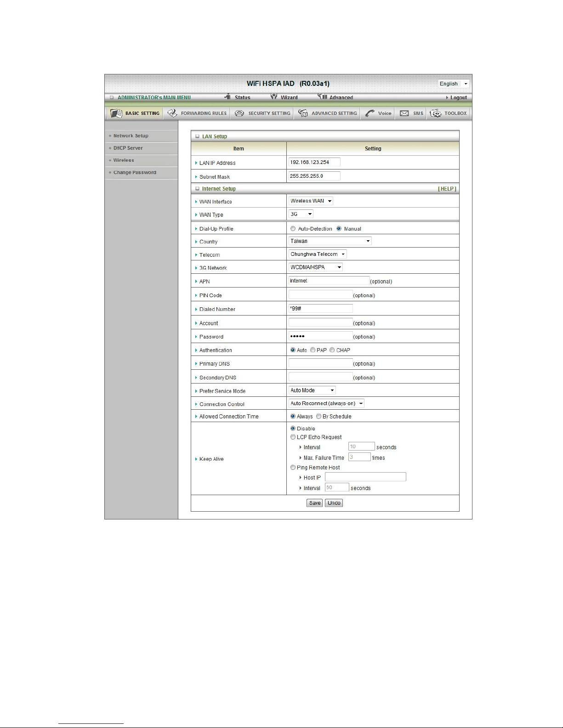Click the Toolbox gear icon
Viewport: 563px width, 728px height.
click(435, 113)
